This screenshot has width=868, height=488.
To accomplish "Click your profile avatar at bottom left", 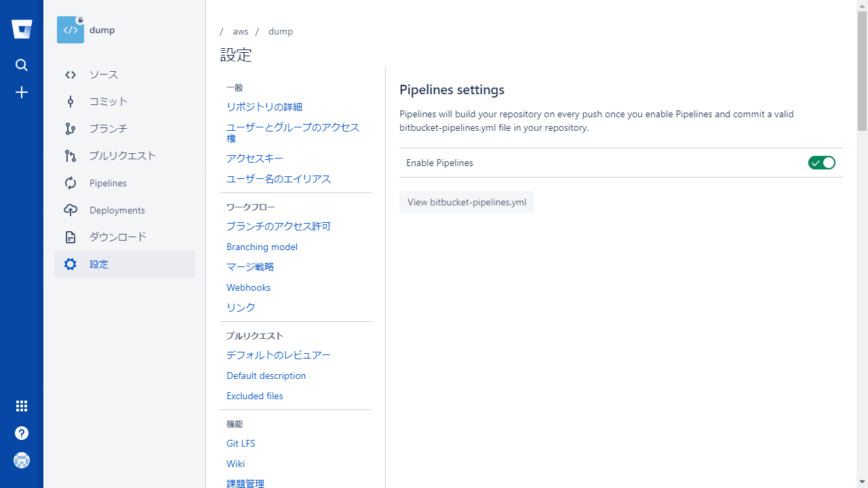I will click(22, 460).
